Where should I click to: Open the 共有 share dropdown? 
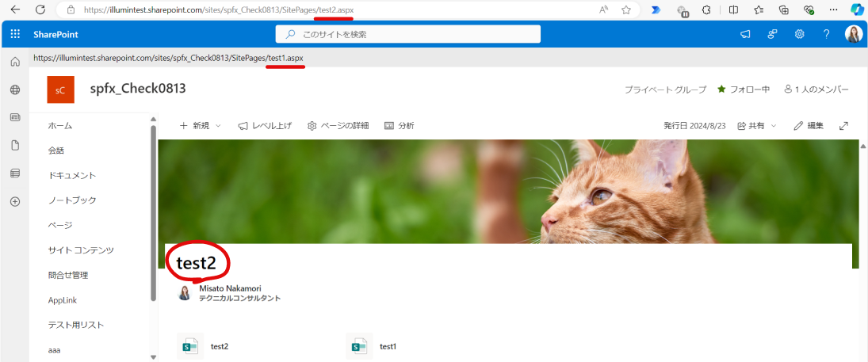(x=757, y=126)
